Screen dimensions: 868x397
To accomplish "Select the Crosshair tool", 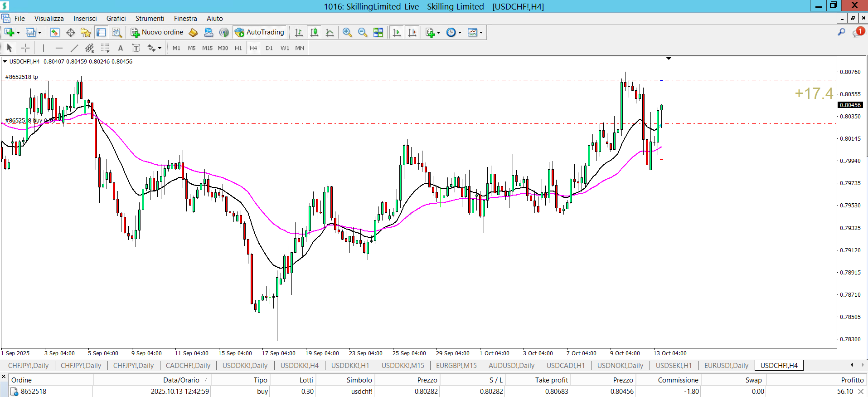I will coord(25,48).
